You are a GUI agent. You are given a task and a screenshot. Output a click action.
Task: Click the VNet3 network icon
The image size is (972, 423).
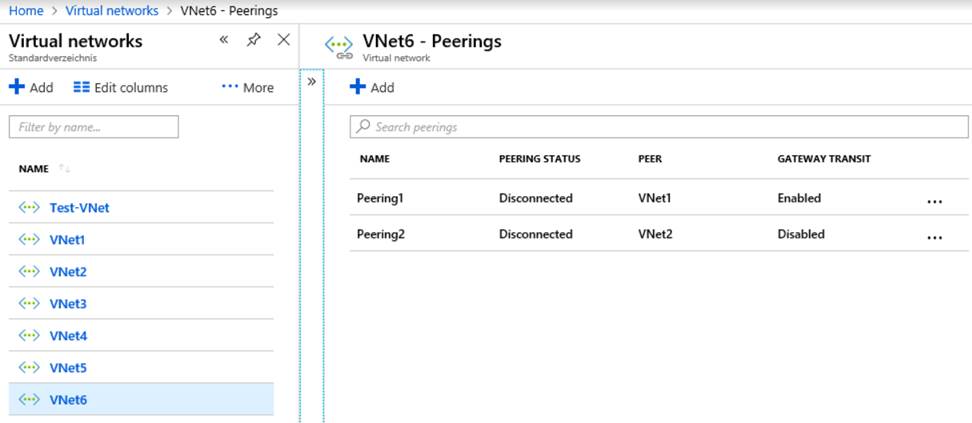[29, 303]
